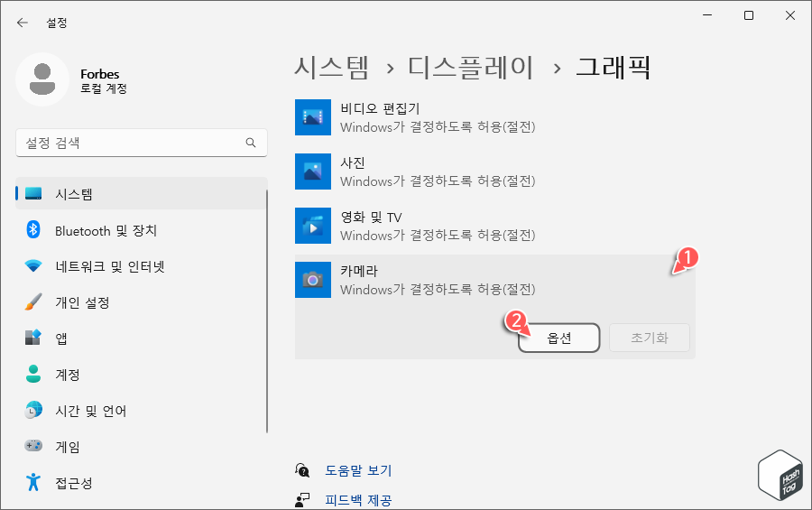The image size is (812, 510).
Task: Click the 피드백 제공 feedback icon
Action: pyautogui.click(x=302, y=500)
